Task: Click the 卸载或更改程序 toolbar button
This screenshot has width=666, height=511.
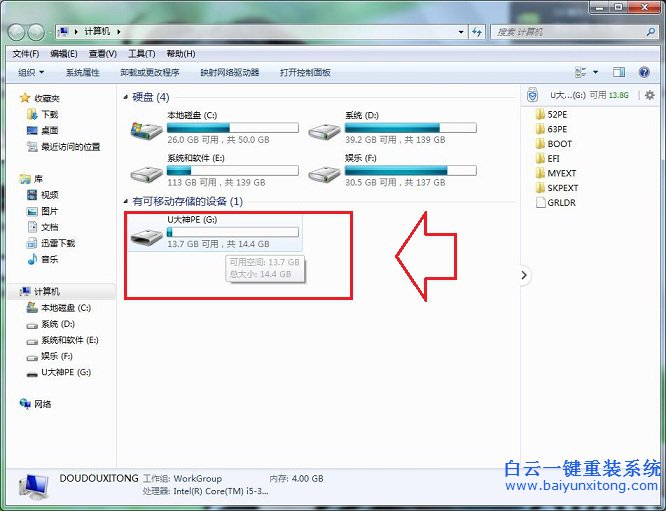Action: [x=149, y=73]
